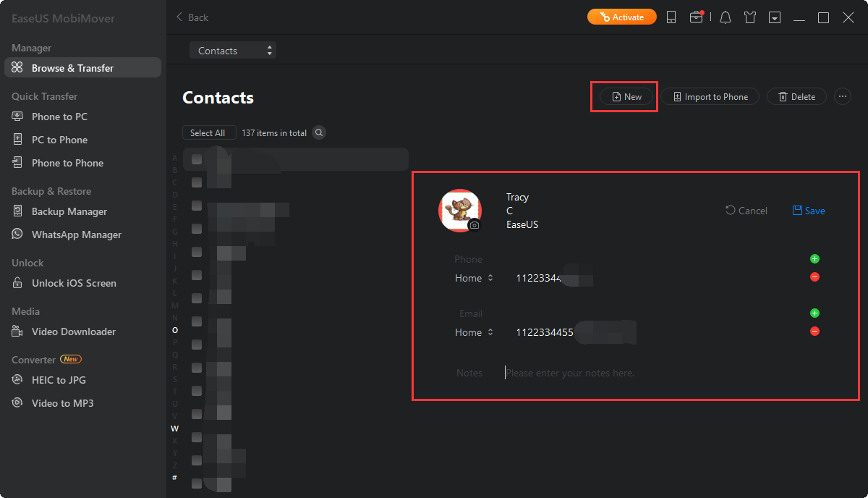
Task: Expand the email Home label dropdown
Action: tap(474, 332)
